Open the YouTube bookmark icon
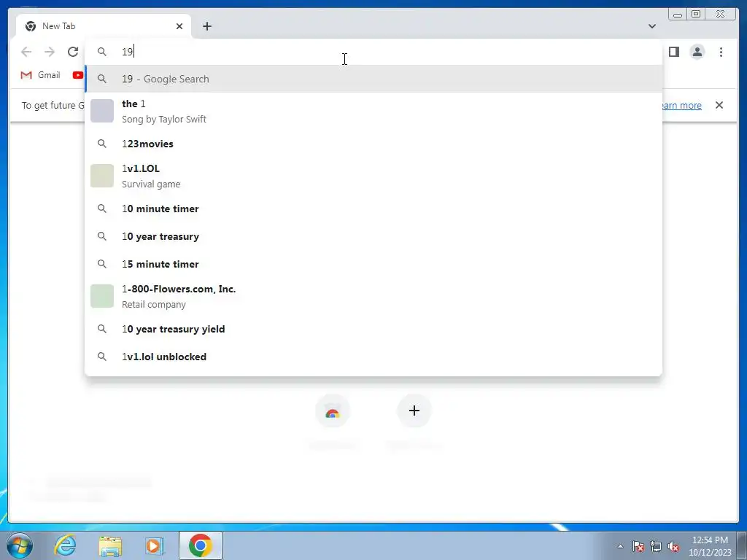 [77, 75]
